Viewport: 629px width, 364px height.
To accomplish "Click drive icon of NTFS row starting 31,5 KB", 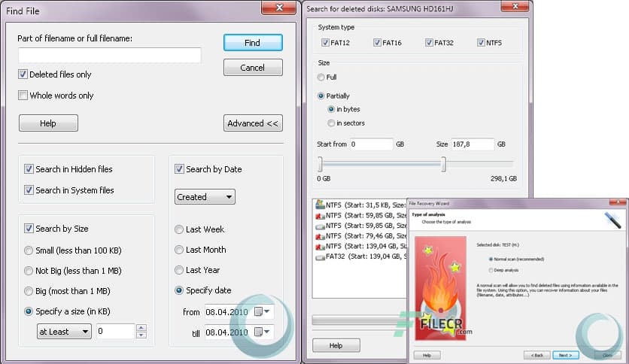I will point(320,205).
